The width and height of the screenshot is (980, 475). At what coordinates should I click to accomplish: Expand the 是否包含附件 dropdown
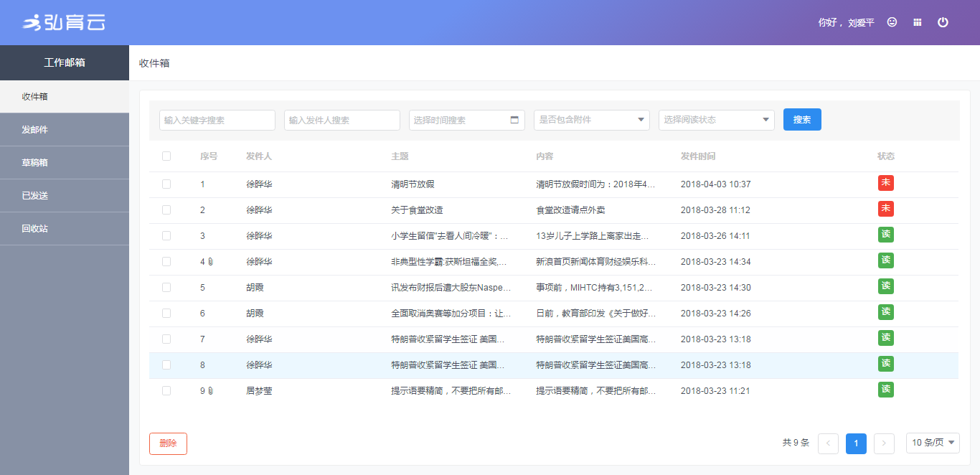[591, 120]
